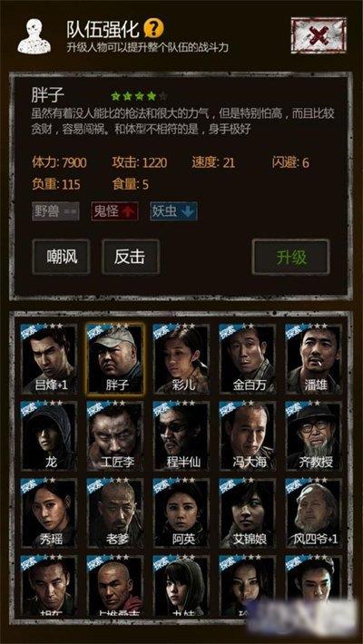Screen dimensions: 363x644
Task: Select the 彩儿 character portrait
Action: (x=181, y=359)
